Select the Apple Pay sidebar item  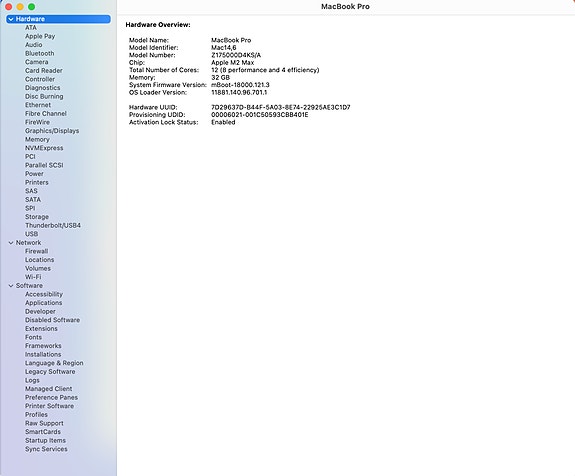pyautogui.click(x=40, y=36)
